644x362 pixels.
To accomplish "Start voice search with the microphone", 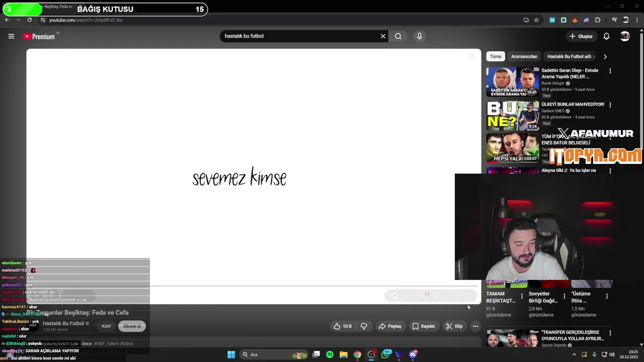I will (x=419, y=36).
